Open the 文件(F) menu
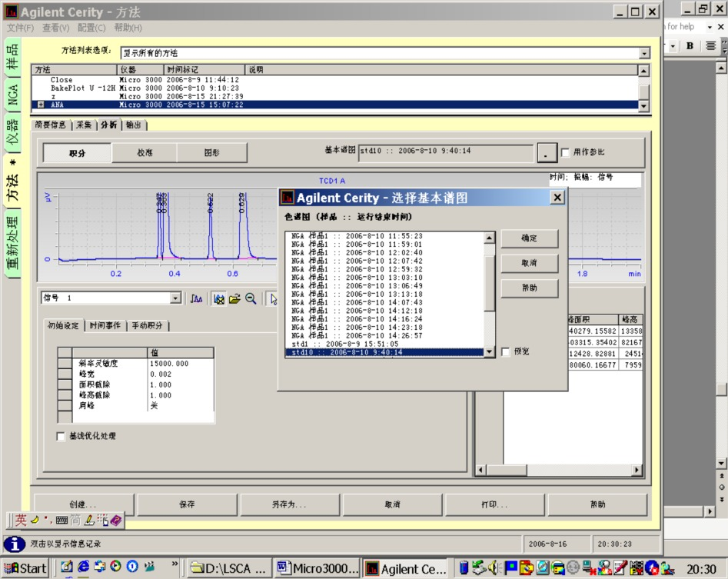The image size is (728, 579). point(21,28)
